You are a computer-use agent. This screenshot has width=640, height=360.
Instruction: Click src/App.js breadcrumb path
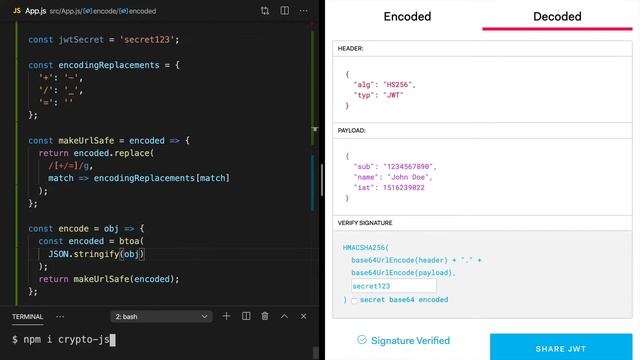pos(65,11)
